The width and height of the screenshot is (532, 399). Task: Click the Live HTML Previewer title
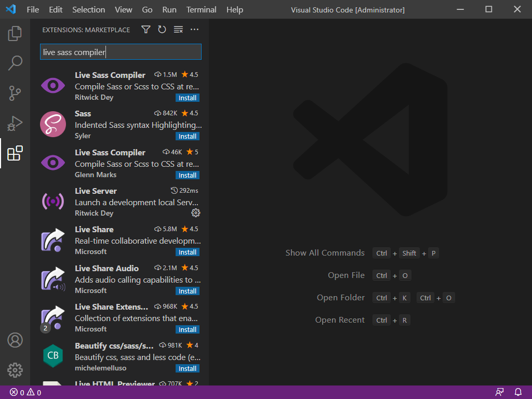(115, 383)
